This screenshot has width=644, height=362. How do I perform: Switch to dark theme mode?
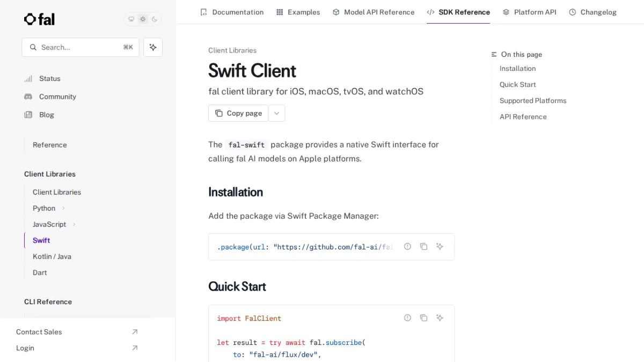tap(155, 19)
